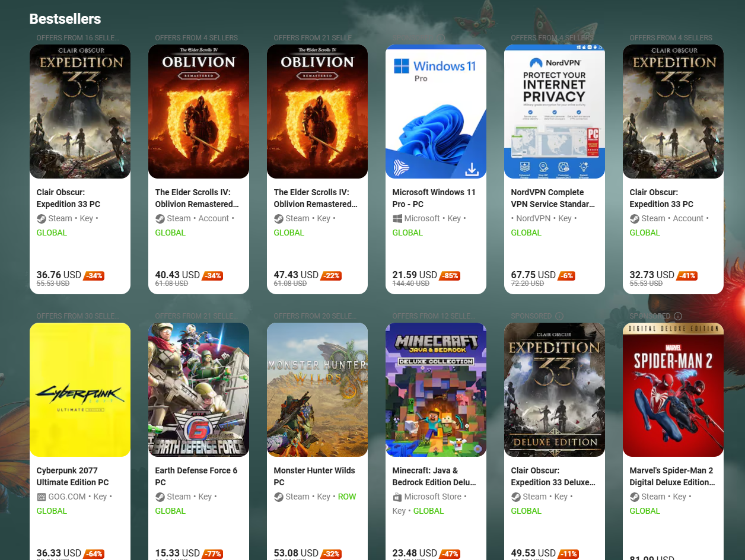Viewport: 745px width, 560px height.
Task: Click -34% badge next to 40.43 USD
Action: pos(213,276)
